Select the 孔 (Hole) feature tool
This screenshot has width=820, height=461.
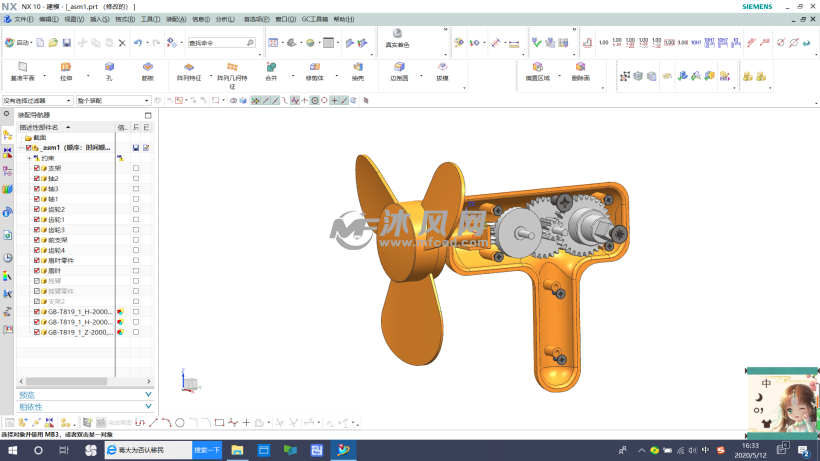[x=108, y=67]
